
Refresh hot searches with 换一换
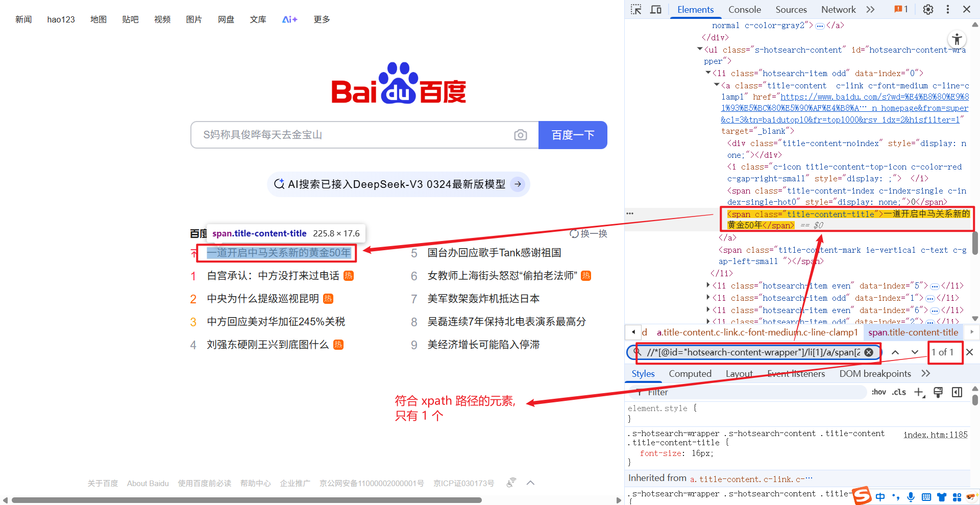click(589, 233)
